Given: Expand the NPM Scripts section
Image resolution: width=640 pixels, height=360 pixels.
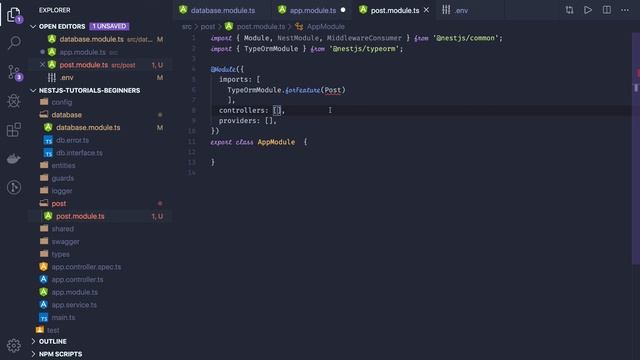Looking at the screenshot, I should [x=60, y=354].
